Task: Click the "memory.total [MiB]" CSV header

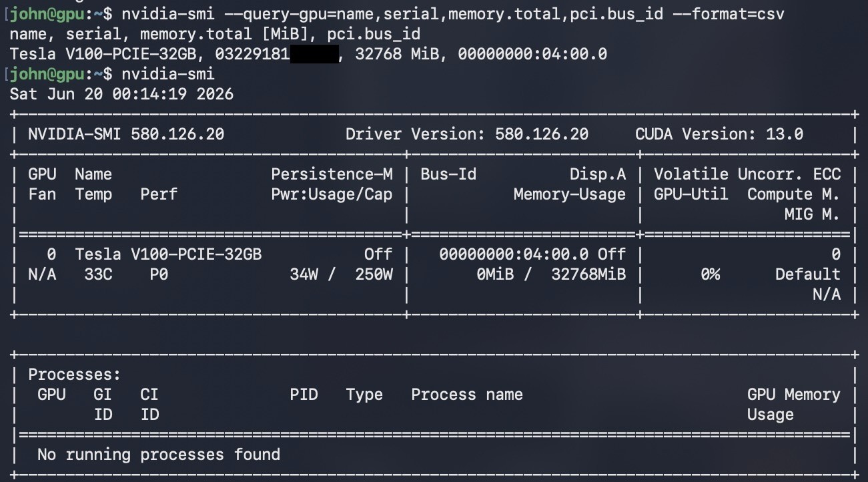Action: [224, 33]
